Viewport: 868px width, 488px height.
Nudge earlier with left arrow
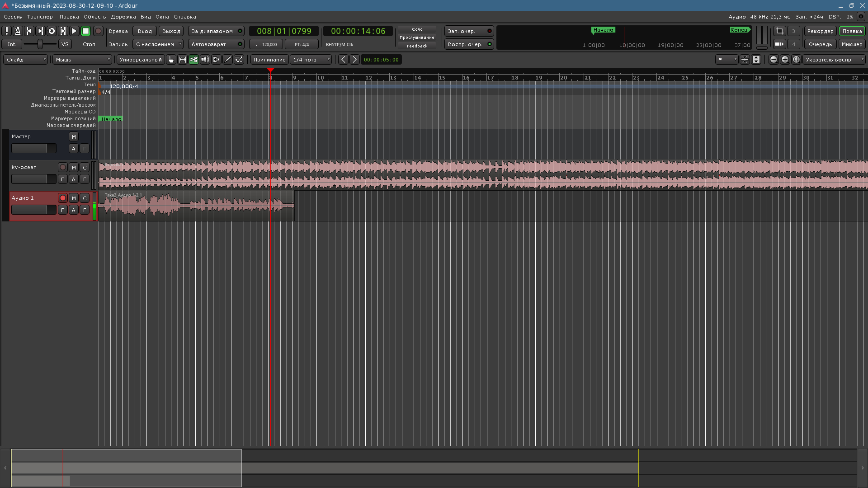(344, 60)
